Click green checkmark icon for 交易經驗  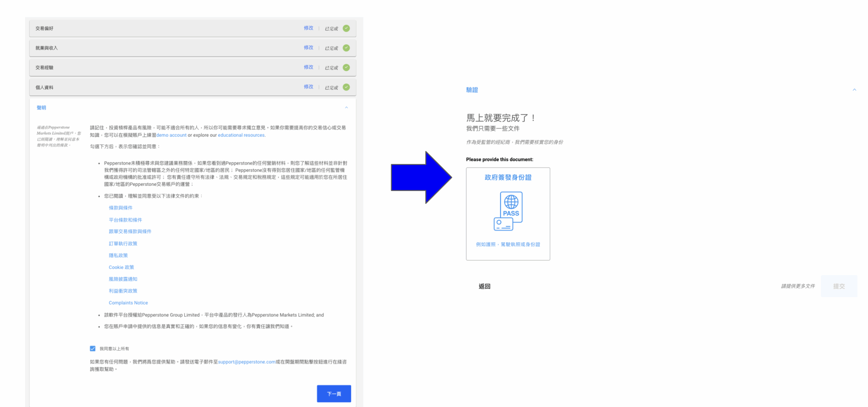(346, 67)
